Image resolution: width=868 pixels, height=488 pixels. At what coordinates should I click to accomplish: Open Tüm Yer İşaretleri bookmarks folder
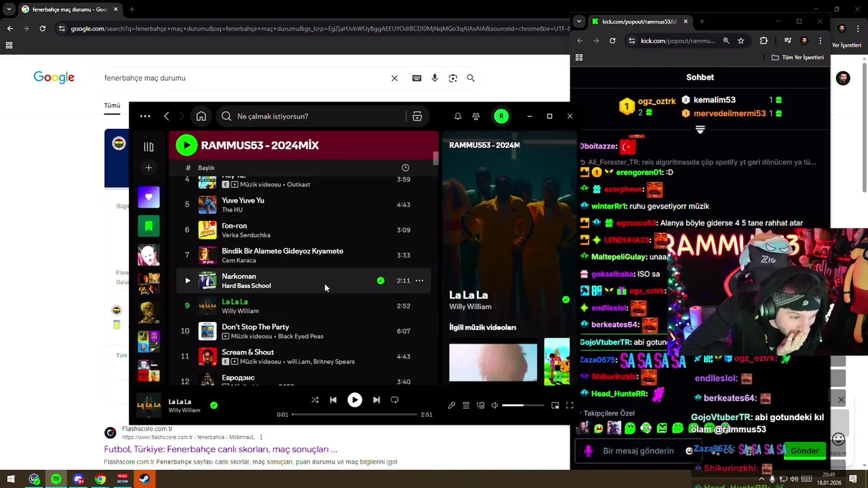point(798,58)
